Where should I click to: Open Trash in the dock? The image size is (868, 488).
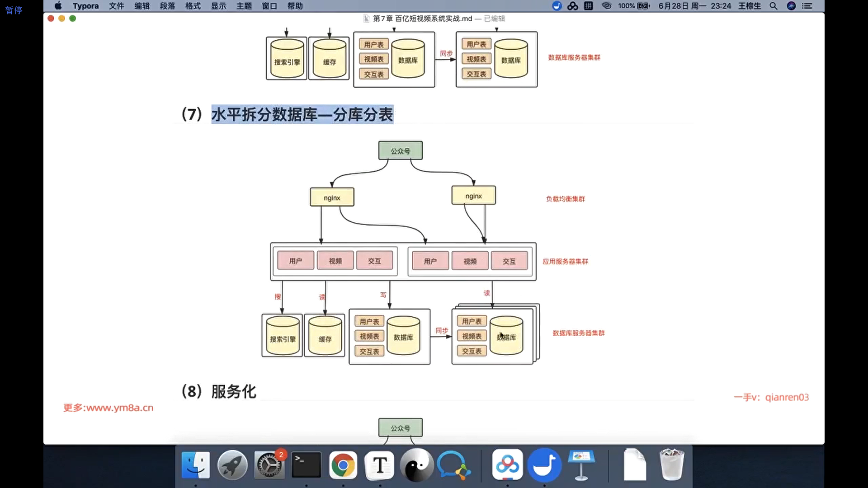pos(671,465)
